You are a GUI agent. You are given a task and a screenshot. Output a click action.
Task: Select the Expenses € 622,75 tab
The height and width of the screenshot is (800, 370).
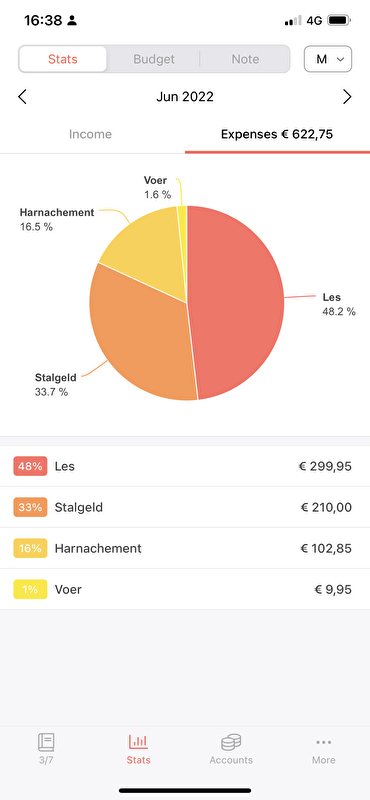pyautogui.click(x=277, y=134)
